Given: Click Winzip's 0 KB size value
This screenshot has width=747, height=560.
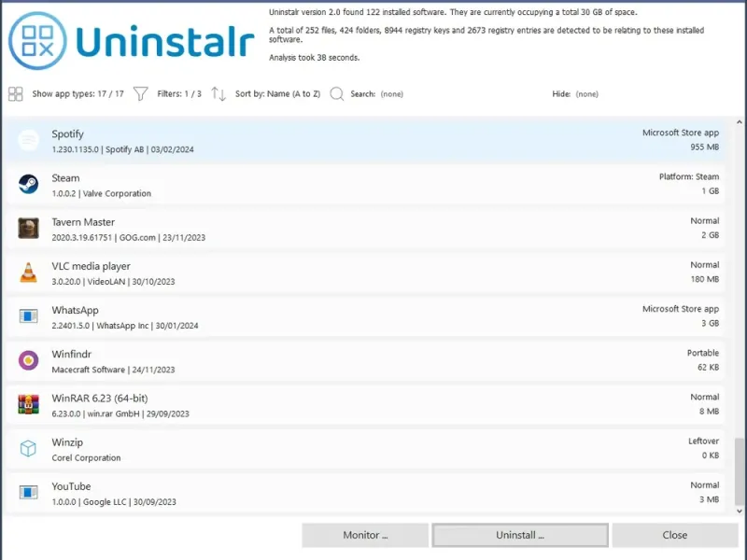Looking at the screenshot, I should tap(711, 455).
